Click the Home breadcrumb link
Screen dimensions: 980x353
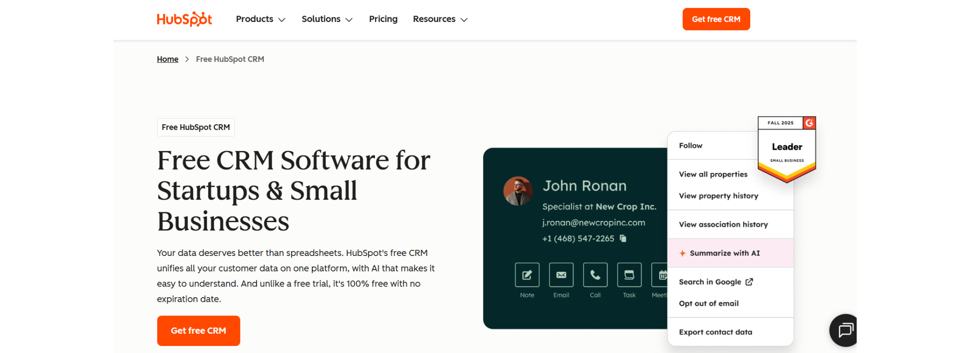click(x=167, y=59)
